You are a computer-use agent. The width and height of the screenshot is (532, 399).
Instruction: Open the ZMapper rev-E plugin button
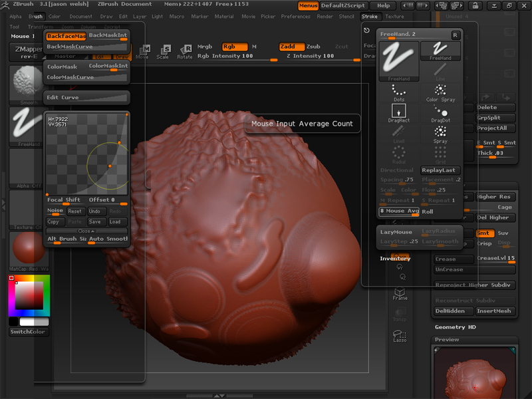coord(27,53)
